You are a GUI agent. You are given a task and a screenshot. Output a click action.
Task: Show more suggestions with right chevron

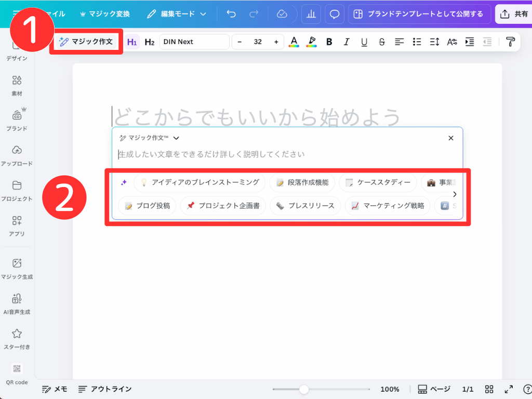[455, 194]
